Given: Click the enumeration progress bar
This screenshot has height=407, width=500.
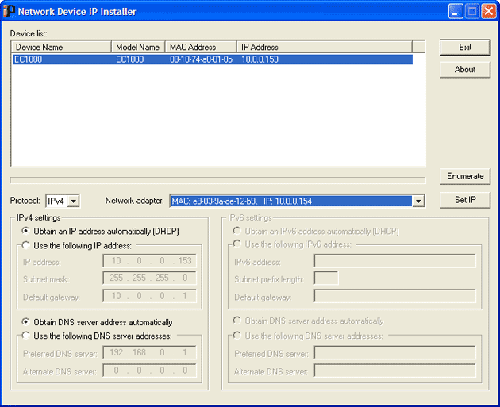Looking at the screenshot, I should tap(218, 180).
